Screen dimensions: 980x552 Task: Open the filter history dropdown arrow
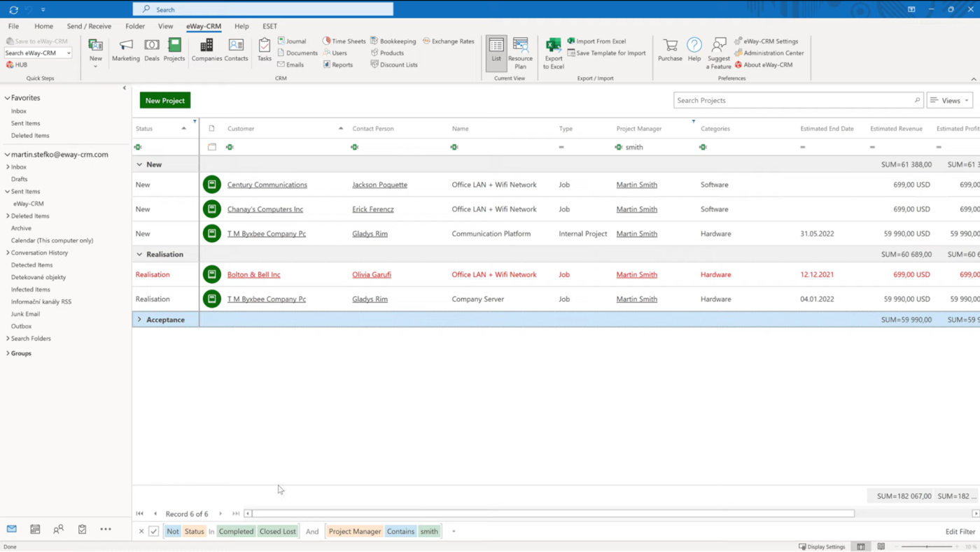pyautogui.click(x=454, y=532)
